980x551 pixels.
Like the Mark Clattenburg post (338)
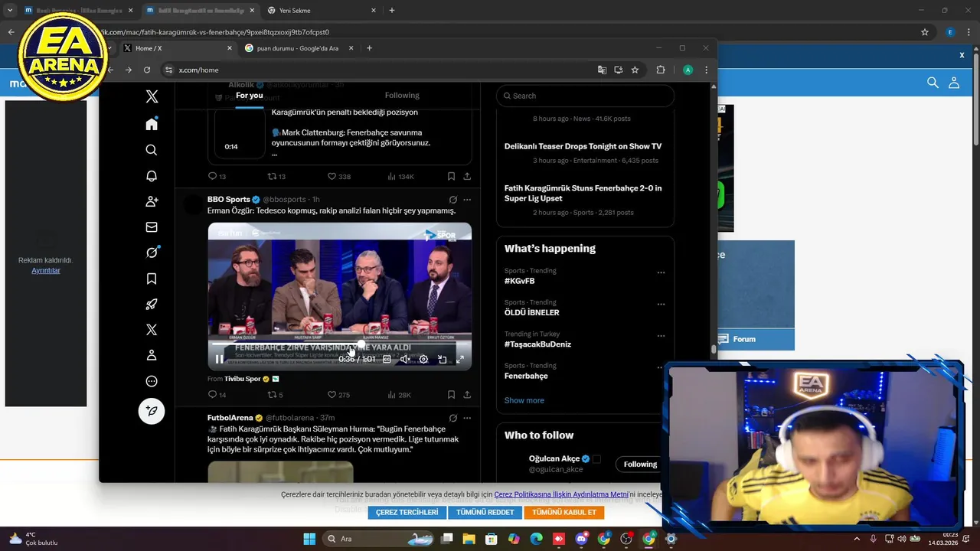(338, 176)
